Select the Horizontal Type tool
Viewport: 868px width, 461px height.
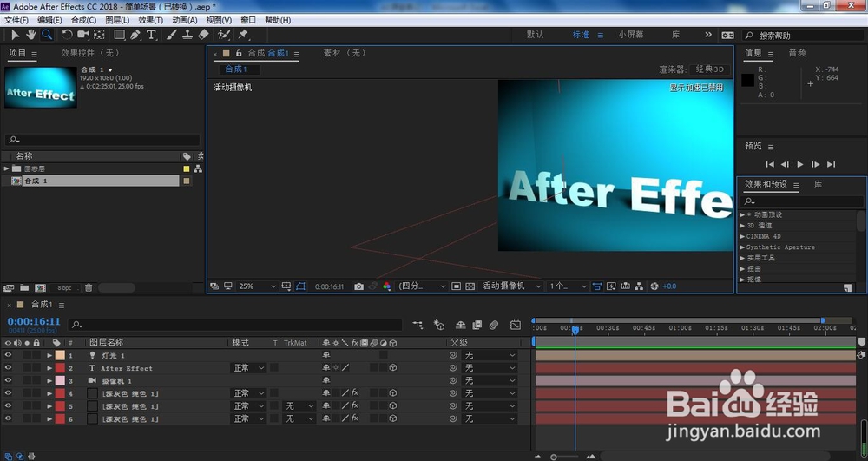[x=150, y=35]
